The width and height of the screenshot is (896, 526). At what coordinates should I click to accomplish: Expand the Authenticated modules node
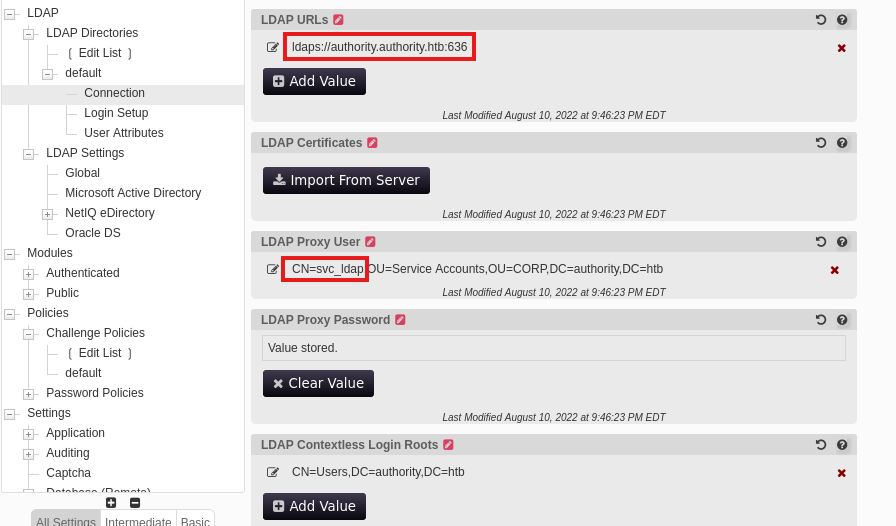[28, 274]
